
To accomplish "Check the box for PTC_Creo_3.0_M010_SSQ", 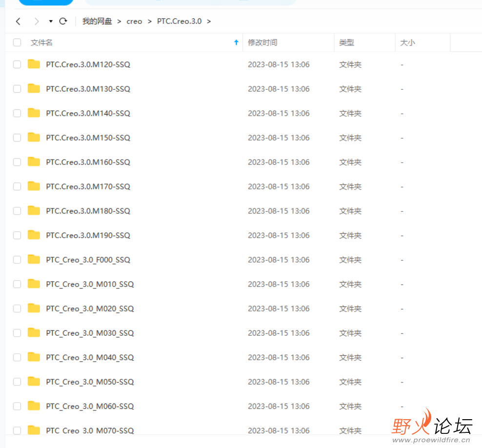I will pyautogui.click(x=17, y=284).
